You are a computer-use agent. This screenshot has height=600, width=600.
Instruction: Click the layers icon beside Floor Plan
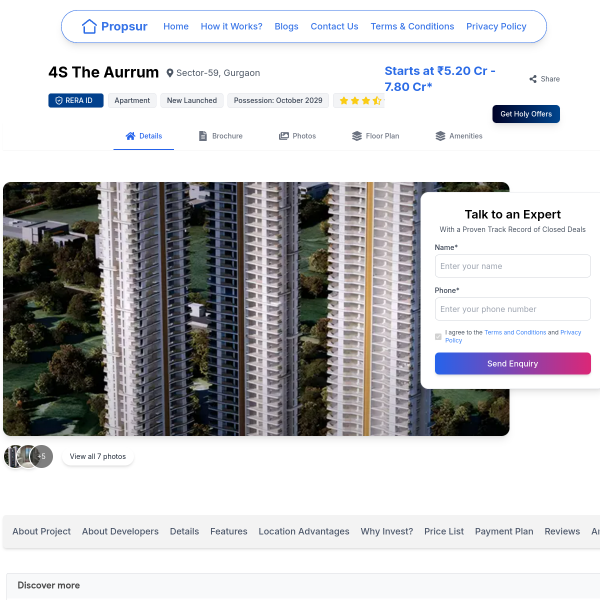coord(357,136)
